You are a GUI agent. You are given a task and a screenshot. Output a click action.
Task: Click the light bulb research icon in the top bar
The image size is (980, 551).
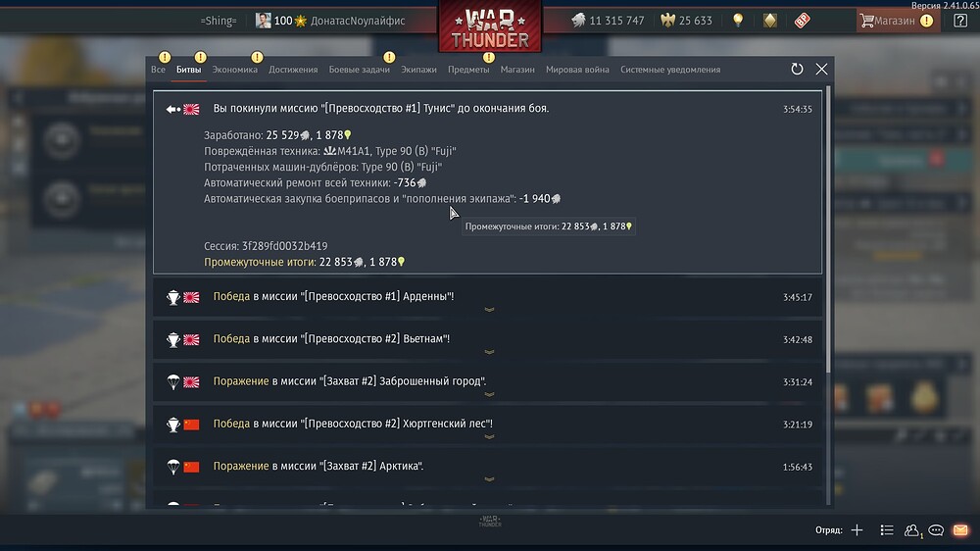coord(738,20)
